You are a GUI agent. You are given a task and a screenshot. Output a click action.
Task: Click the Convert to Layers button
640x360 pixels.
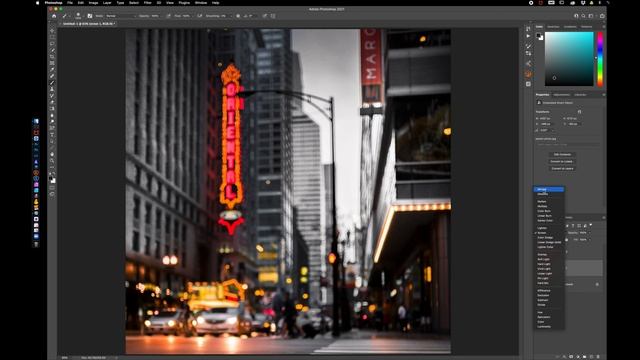562,168
